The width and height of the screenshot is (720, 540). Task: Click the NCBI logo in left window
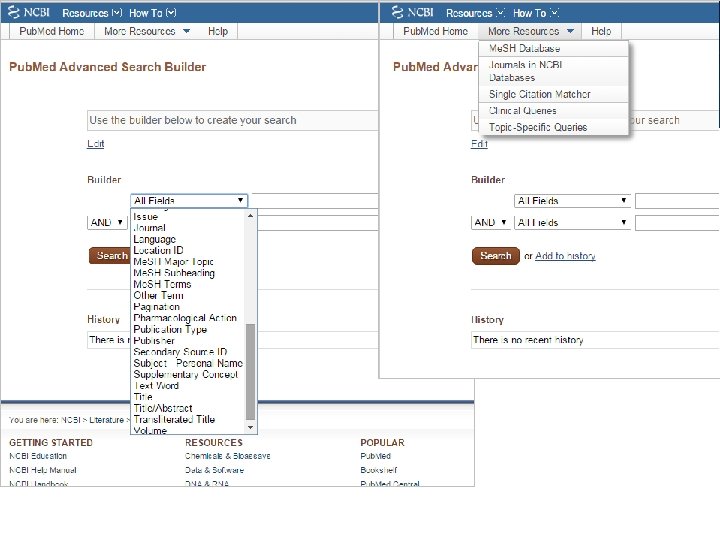point(29,12)
